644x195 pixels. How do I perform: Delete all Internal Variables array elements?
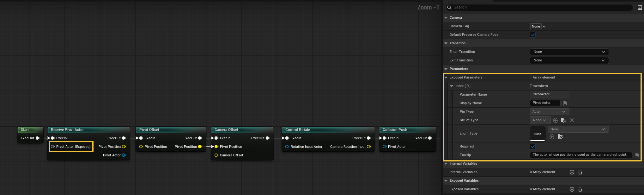(580, 172)
